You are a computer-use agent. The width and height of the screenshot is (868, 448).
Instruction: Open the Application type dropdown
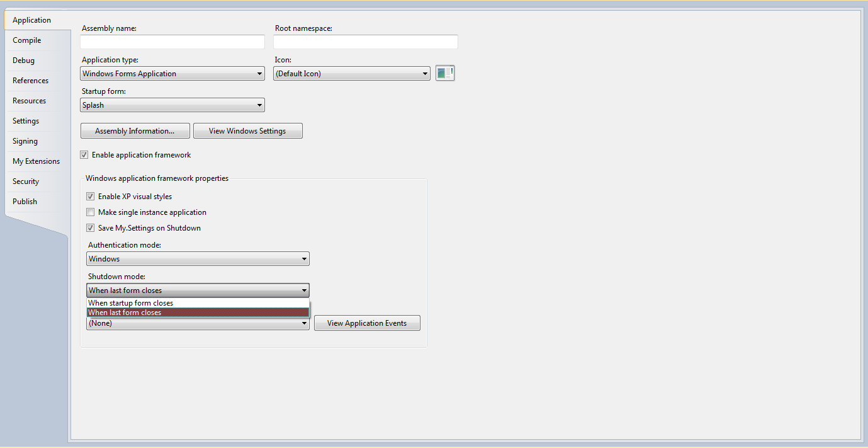[172, 74]
